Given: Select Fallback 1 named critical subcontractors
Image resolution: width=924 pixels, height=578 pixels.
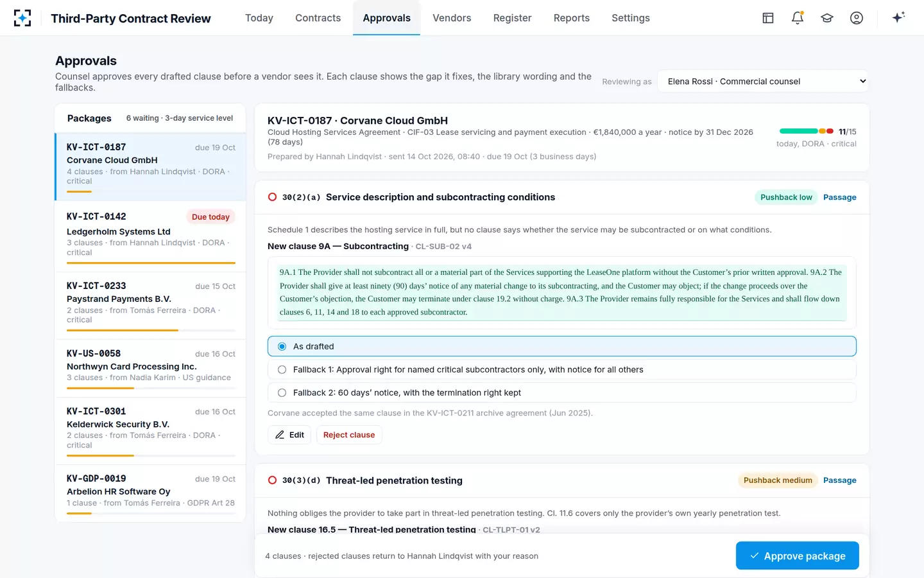Looking at the screenshot, I should [562, 369].
